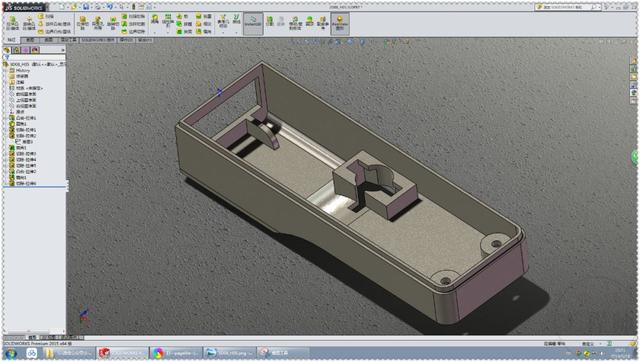Click the SOLIDWORKS logo menu
The width and height of the screenshot is (640, 362).
point(24,7)
